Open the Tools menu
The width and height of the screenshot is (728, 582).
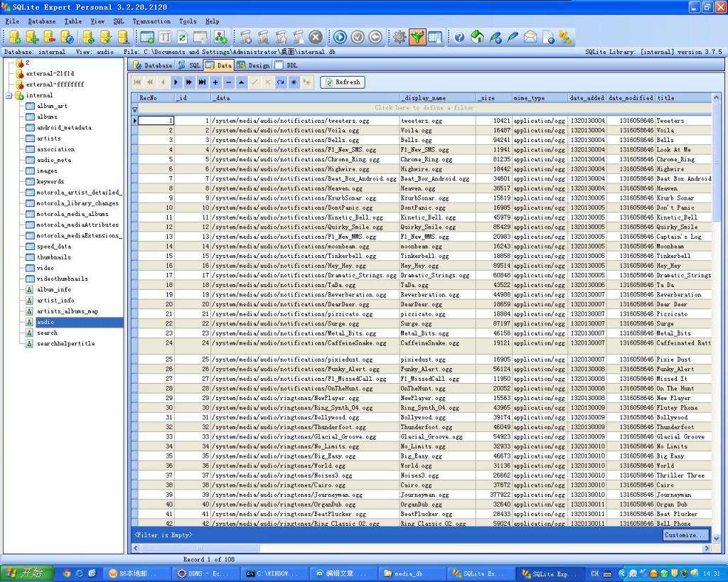(x=188, y=21)
